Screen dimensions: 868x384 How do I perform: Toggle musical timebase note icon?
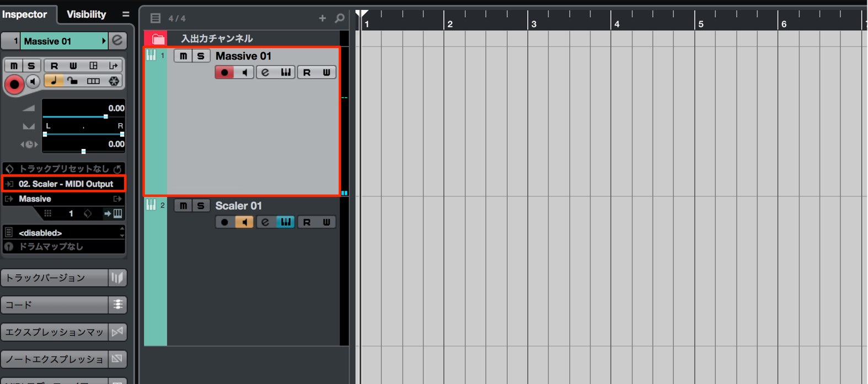(x=53, y=81)
